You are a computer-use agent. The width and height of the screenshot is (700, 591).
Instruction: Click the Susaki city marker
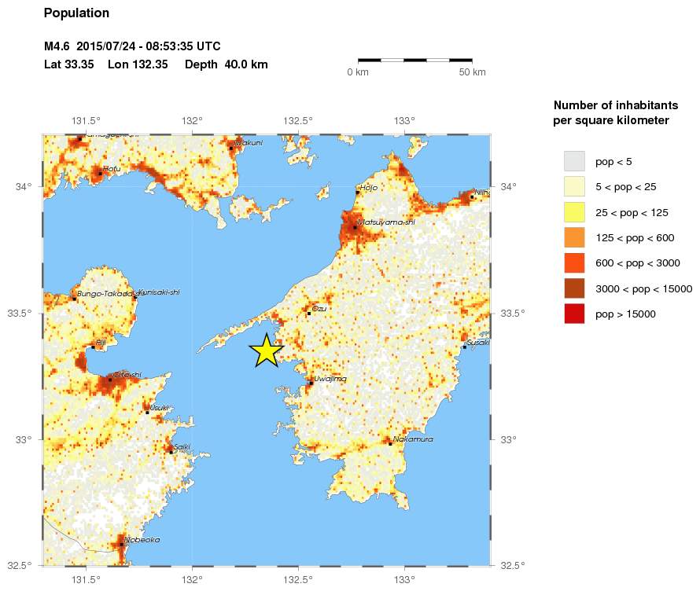pyautogui.click(x=464, y=347)
